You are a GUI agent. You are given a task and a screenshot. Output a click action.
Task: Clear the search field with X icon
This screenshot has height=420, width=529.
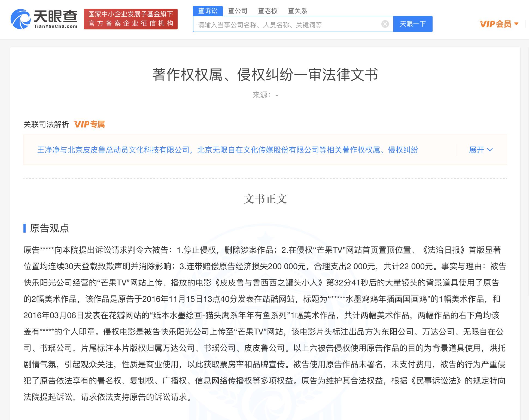[385, 24]
